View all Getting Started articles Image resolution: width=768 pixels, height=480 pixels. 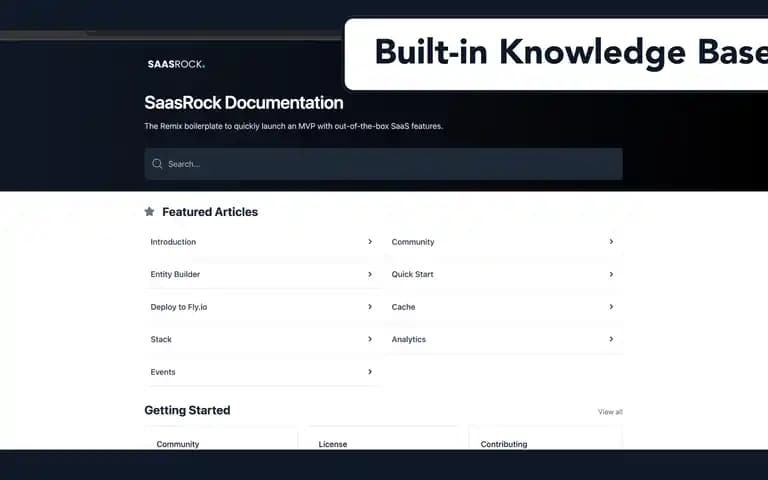click(610, 412)
